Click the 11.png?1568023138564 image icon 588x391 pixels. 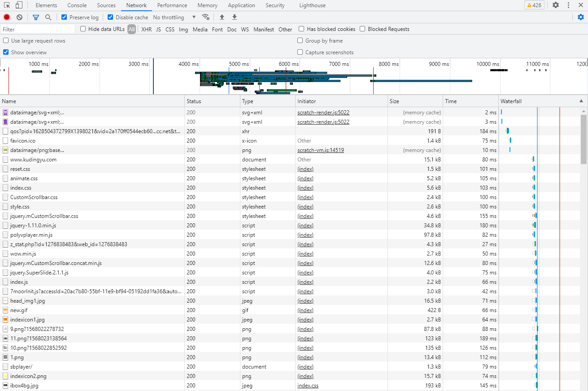tap(5, 339)
